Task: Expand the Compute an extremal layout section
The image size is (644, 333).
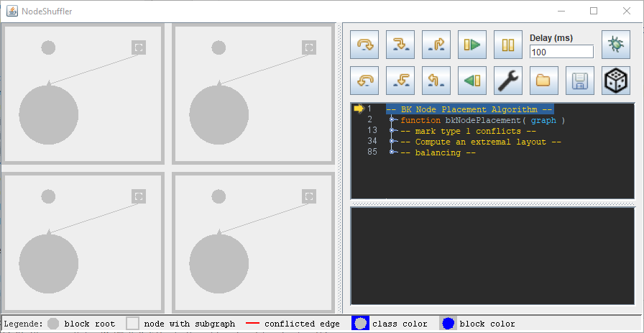Action: pyautogui.click(x=392, y=142)
